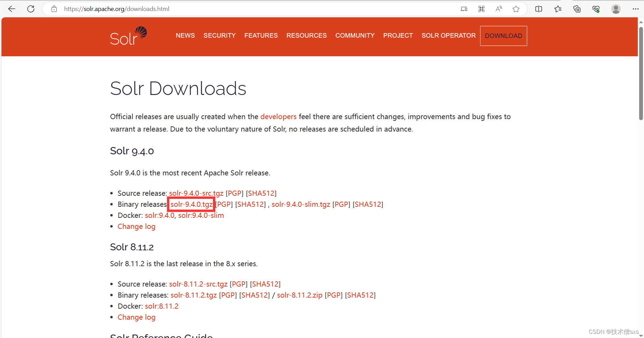Open the SHA512 link for solr-9.4.0-slim.tgz
Image resolution: width=644 pixels, height=338 pixels.
368,204
